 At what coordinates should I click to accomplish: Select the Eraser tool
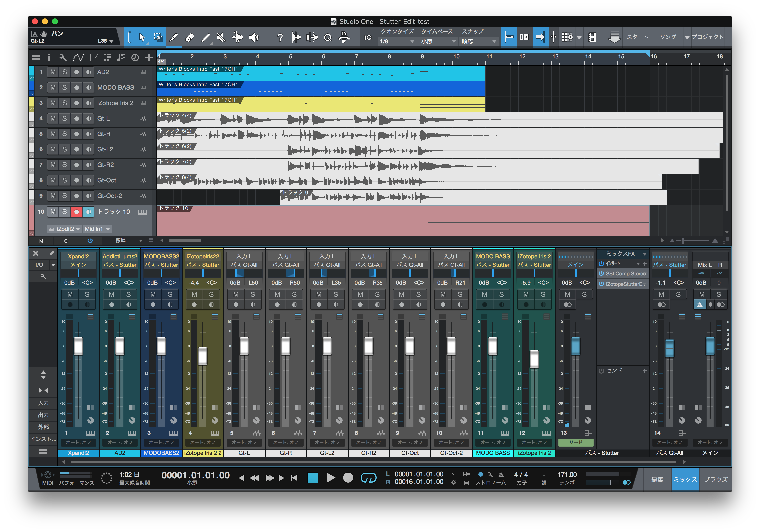pyautogui.click(x=190, y=37)
